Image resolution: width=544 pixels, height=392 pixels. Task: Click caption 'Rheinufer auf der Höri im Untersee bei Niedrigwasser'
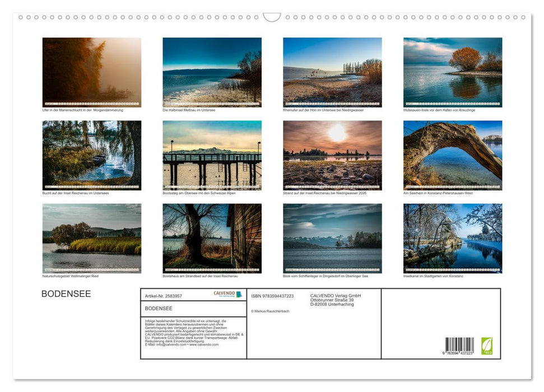(323, 110)
